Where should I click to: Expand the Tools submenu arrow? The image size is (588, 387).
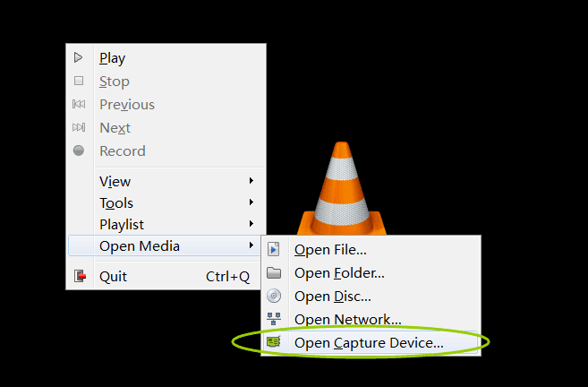point(251,202)
